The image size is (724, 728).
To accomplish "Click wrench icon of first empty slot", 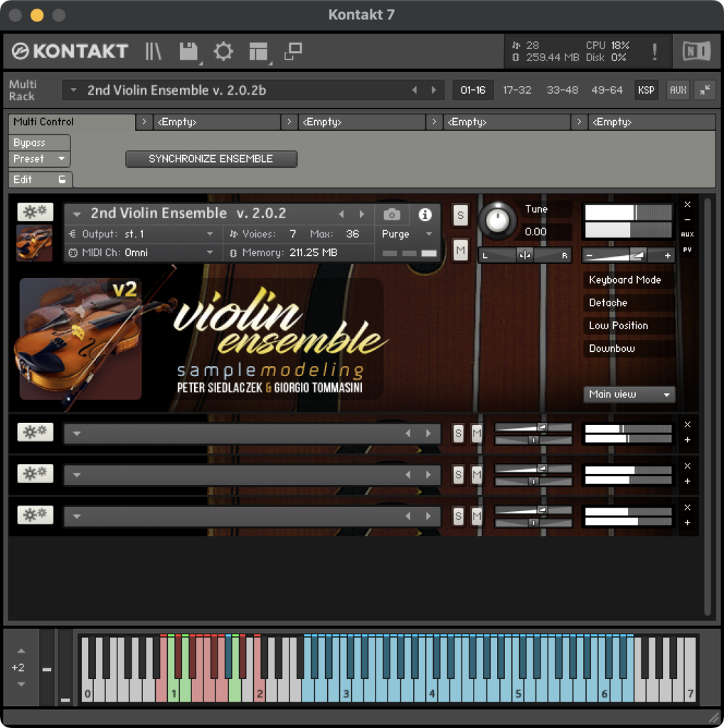I will coord(36,432).
